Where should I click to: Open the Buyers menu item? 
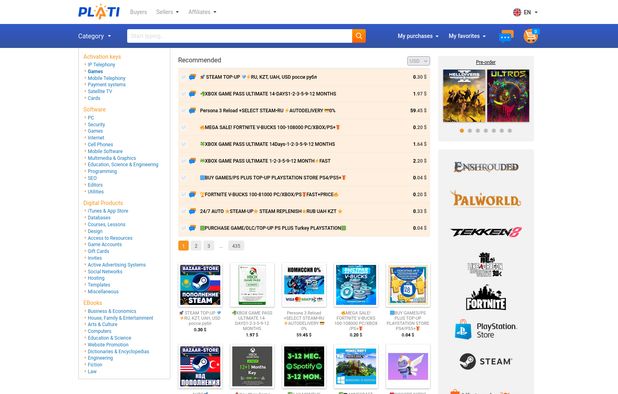coord(138,12)
